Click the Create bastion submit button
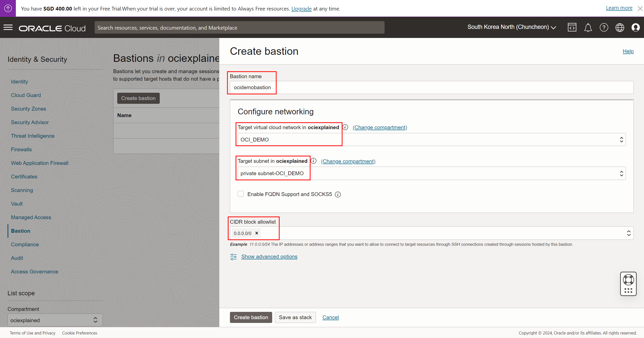644x338 pixels. point(251,317)
